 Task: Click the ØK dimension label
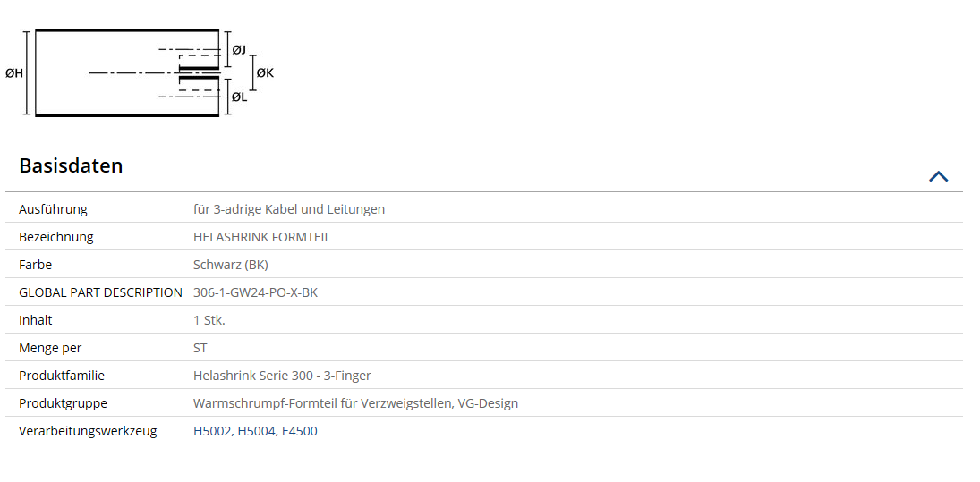point(265,73)
